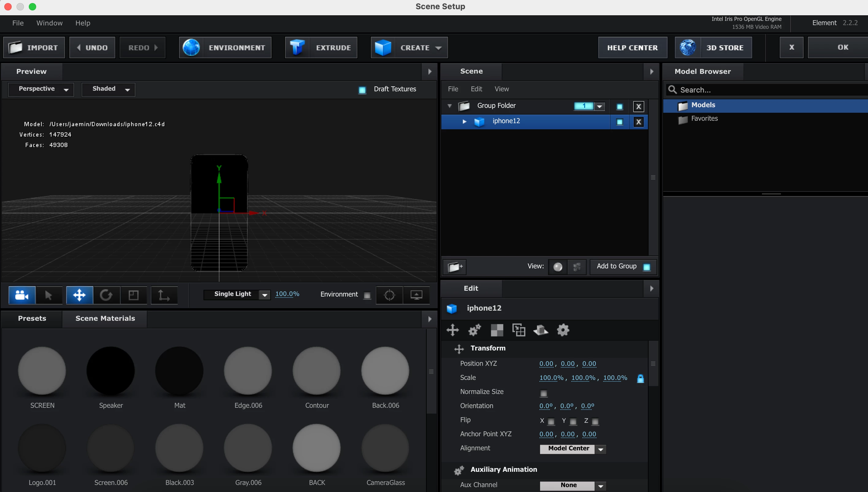Open the Single Light dropdown
Image resolution: width=868 pixels, height=492 pixels.
coord(237,294)
